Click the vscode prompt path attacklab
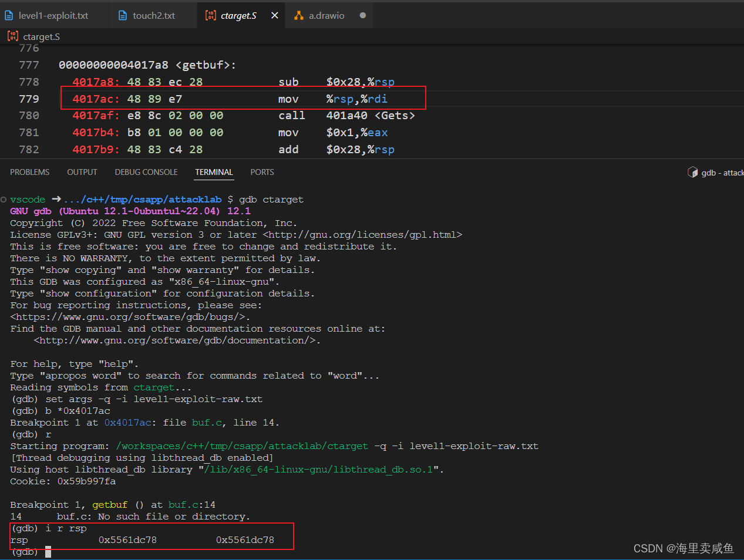 [142, 200]
